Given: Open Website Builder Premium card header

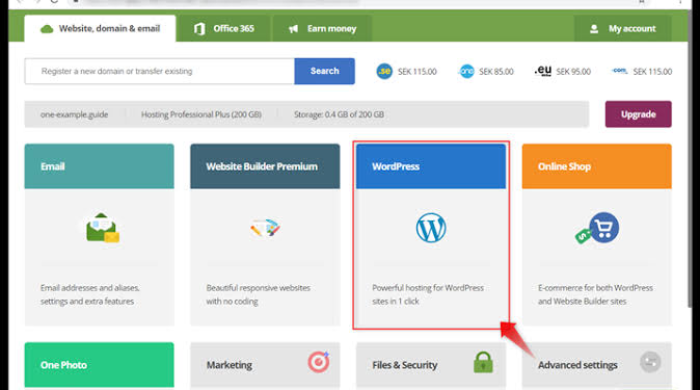Looking at the screenshot, I should coord(265,166).
